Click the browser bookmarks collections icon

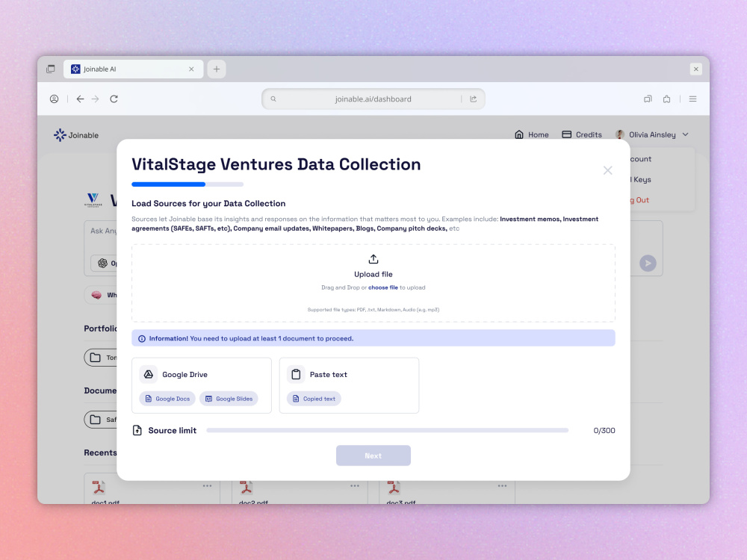pos(648,99)
